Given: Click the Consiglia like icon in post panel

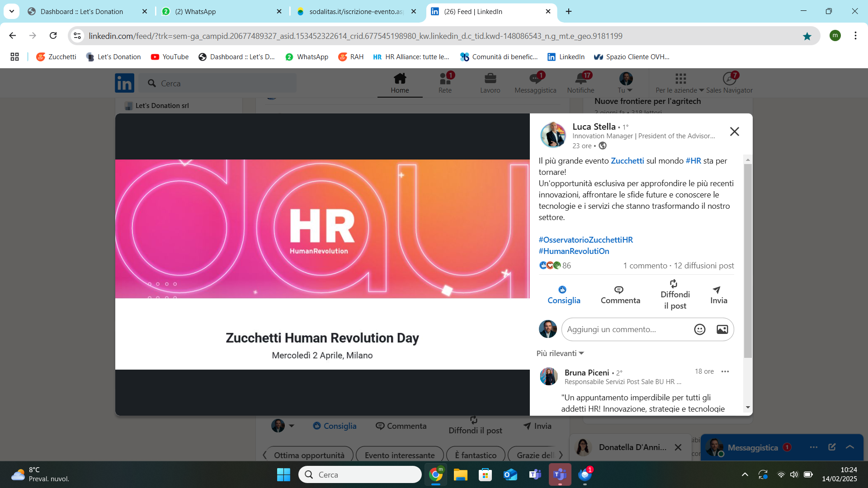Looking at the screenshot, I should (562, 290).
